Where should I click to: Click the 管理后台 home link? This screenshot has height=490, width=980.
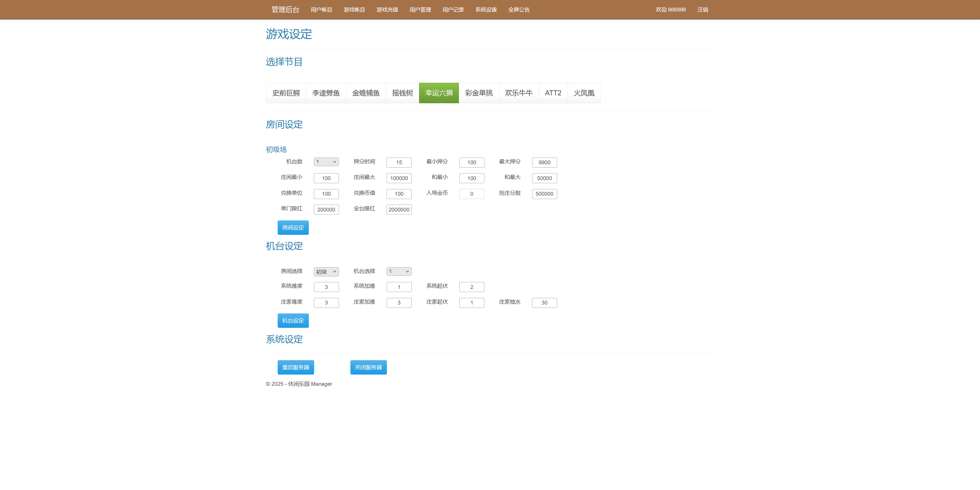pos(285,9)
